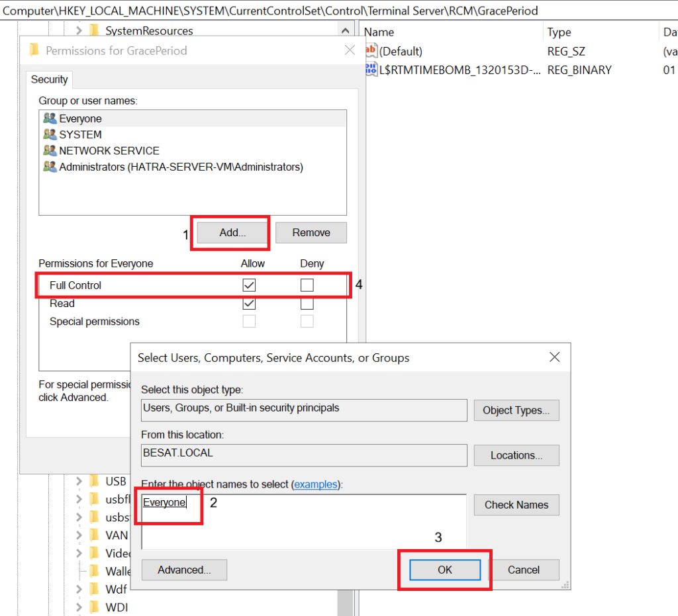Click the usbs folder icon
This screenshot has height=616, width=678.
94,517
